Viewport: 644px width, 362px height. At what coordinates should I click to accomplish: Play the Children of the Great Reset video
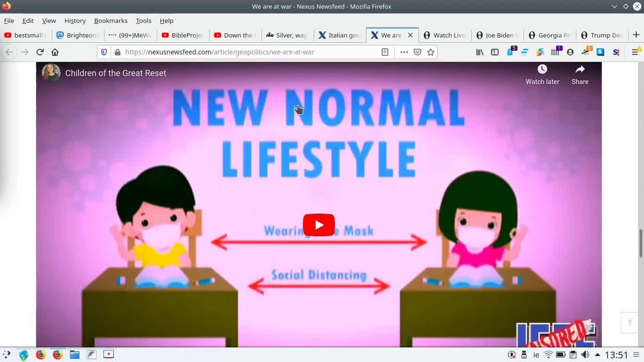(318, 225)
